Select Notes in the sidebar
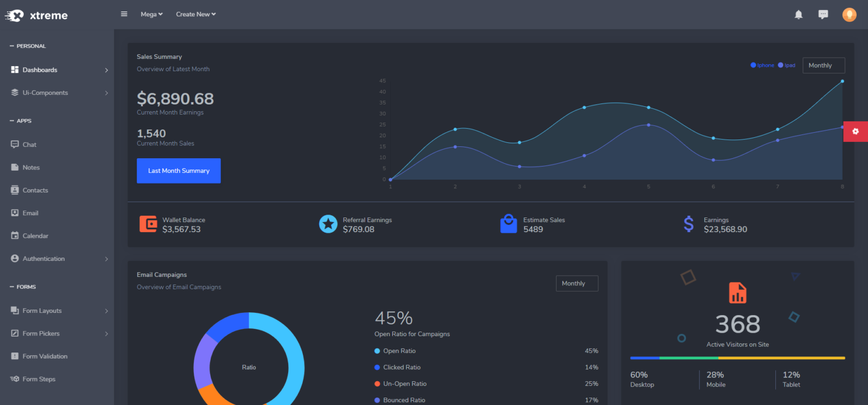 point(32,167)
